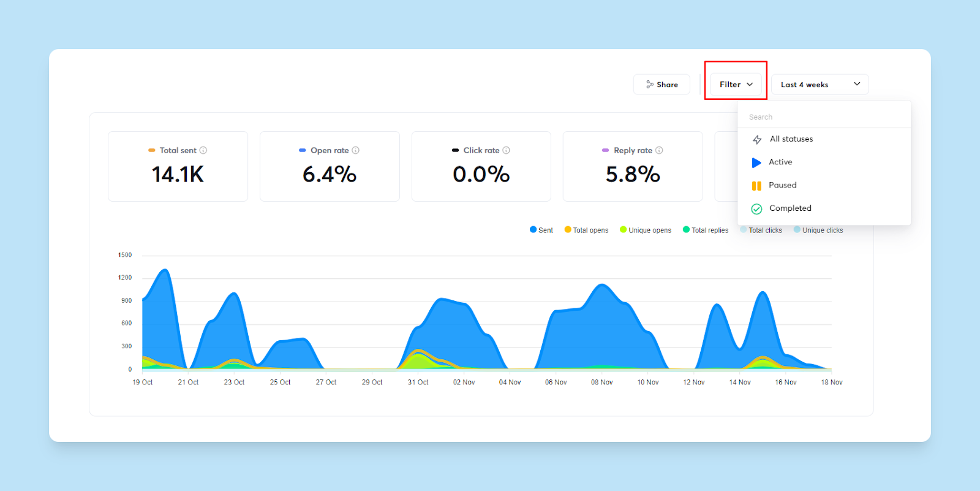Open the Filter dropdown

736,85
